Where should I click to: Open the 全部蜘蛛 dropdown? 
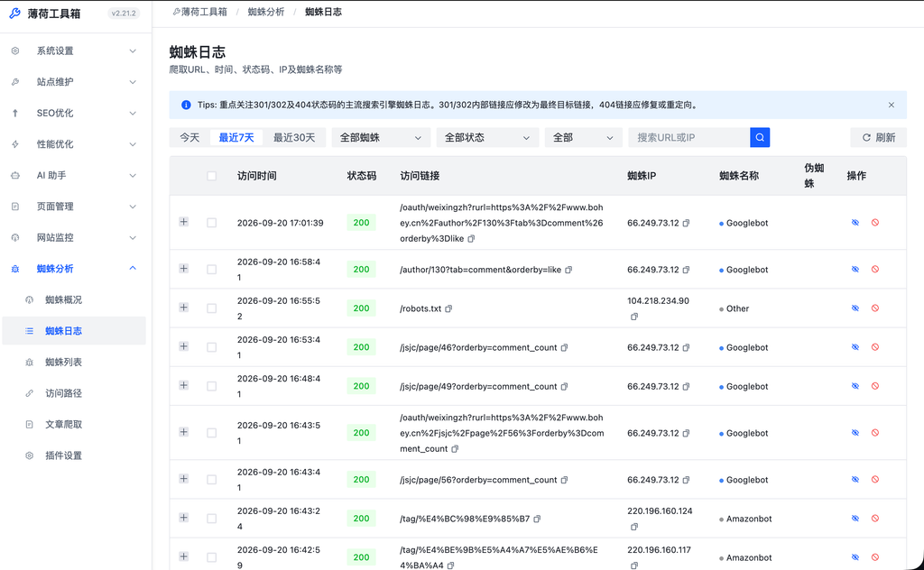coord(381,137)
